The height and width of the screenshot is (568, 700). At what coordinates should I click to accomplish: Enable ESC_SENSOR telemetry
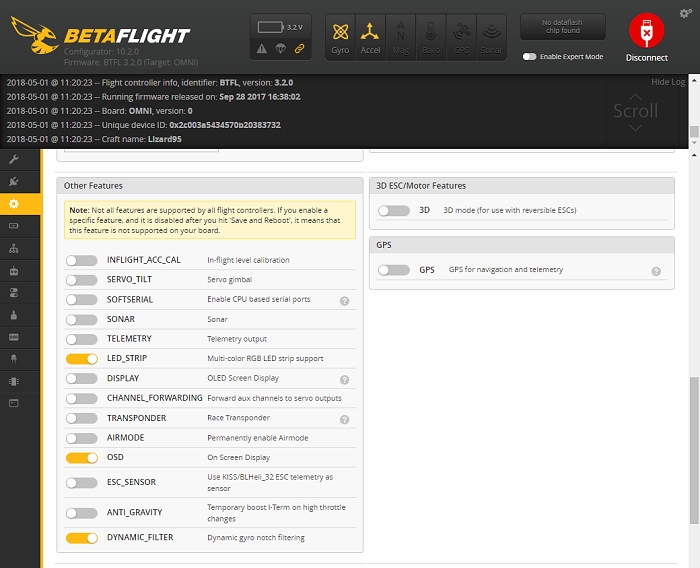[x=81, y=483]
